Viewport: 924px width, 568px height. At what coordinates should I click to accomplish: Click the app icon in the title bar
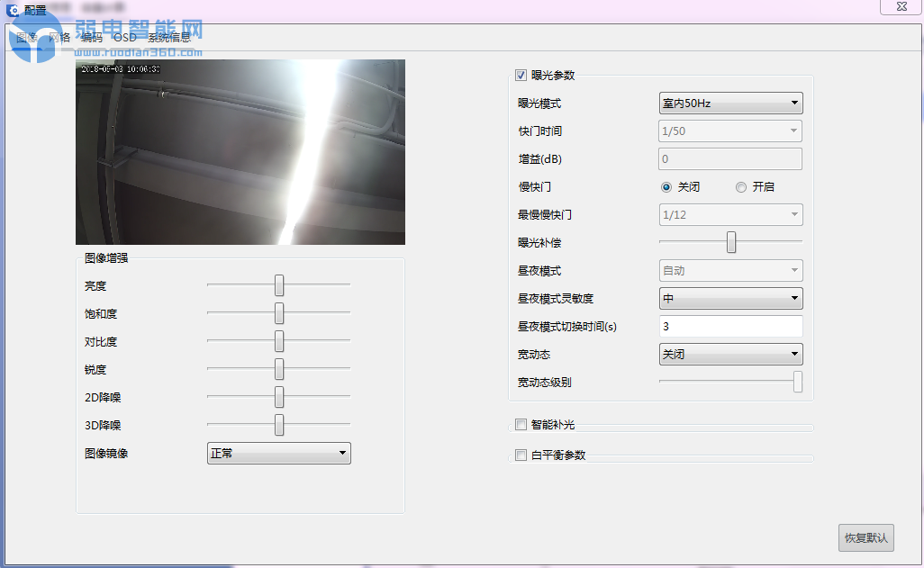click(x=13, y=11)
